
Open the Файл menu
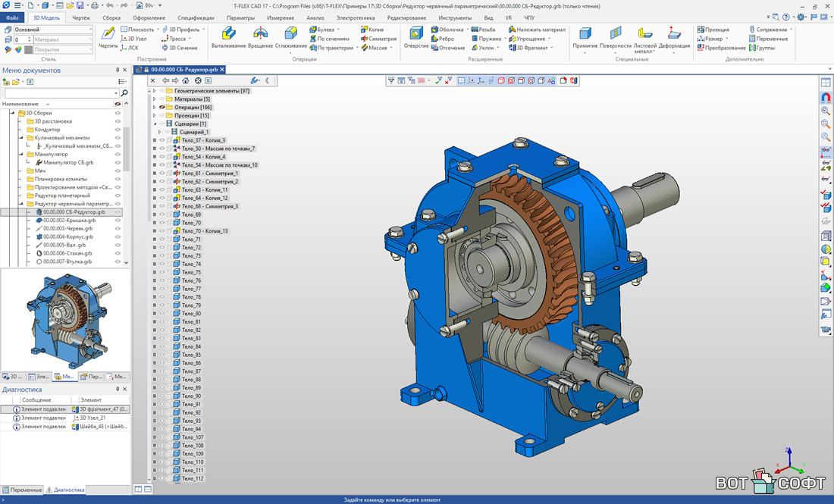(12, 17)
